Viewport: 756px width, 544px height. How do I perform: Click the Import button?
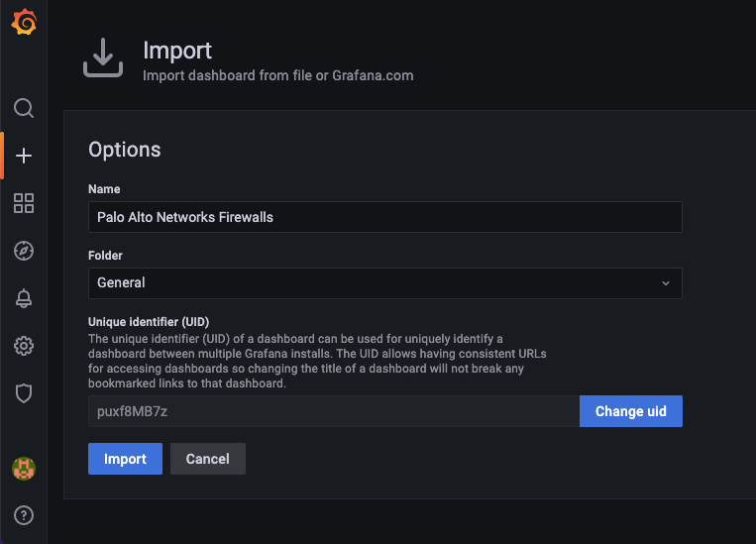tap(125, 459)
